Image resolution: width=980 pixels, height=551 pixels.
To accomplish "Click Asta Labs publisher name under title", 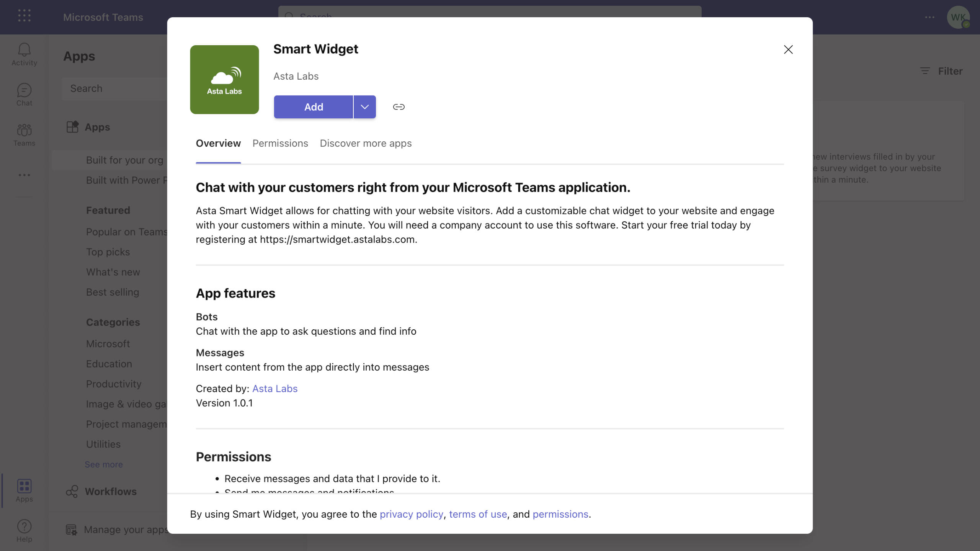I will pos(296,76).
